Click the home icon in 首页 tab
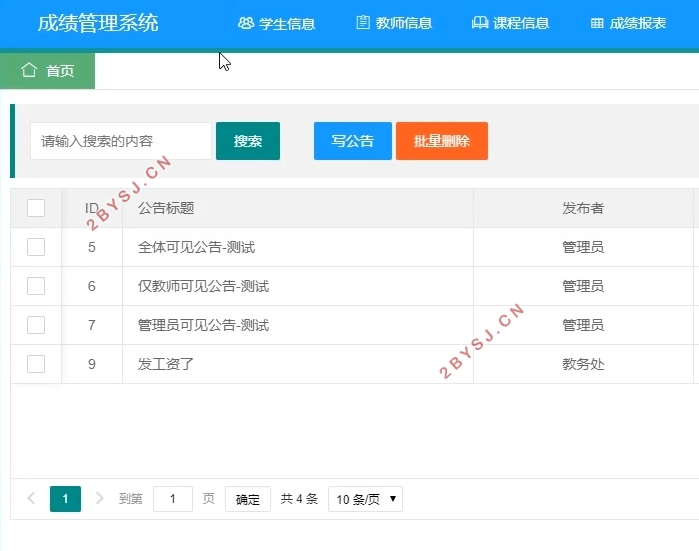 click(29, 70)
